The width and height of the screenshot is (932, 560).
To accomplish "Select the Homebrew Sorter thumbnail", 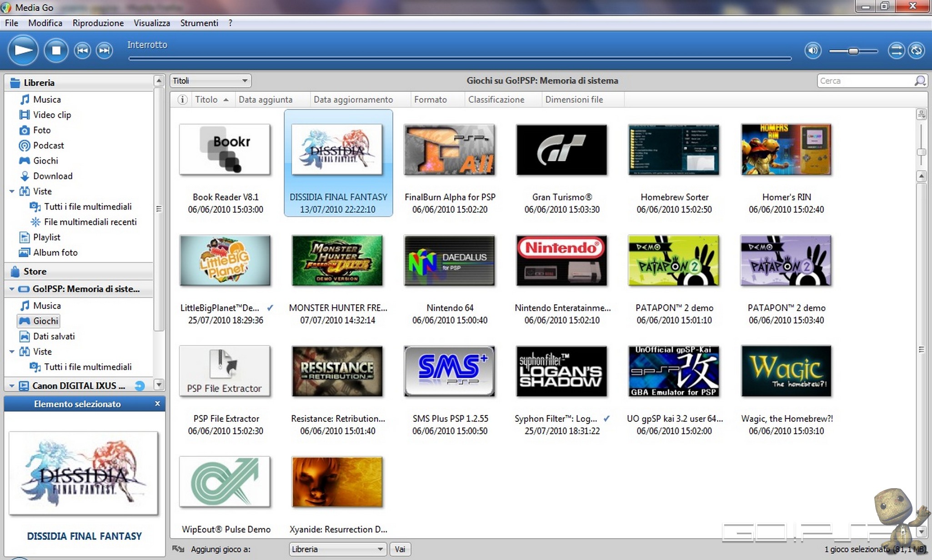I will coord(674,150).
